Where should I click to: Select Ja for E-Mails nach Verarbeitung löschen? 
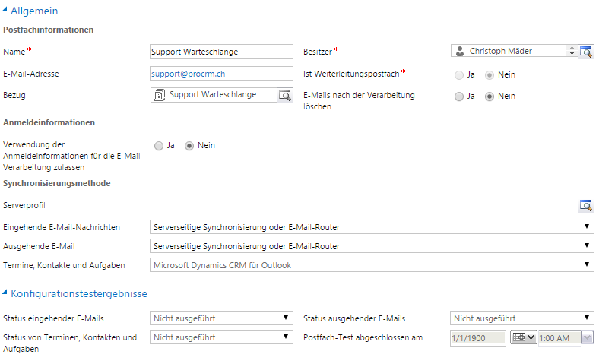point(458,97)
